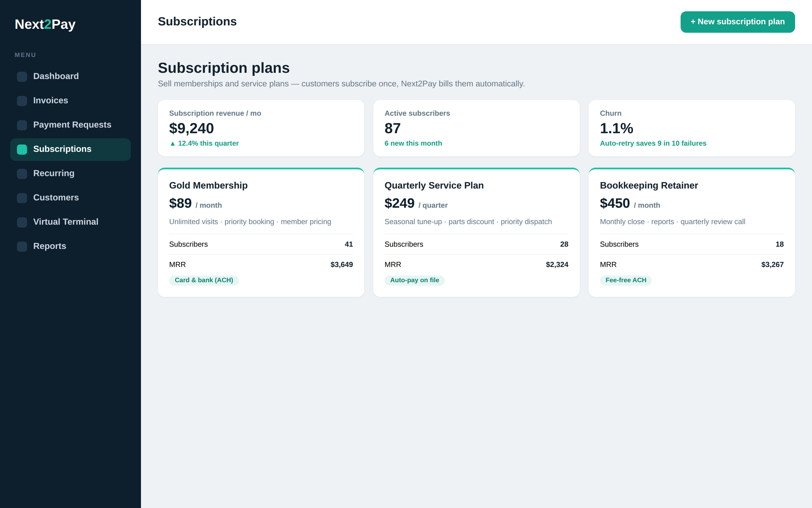Click the Monthly close description text
812x508 pixels.
click(x=672, y=222)
